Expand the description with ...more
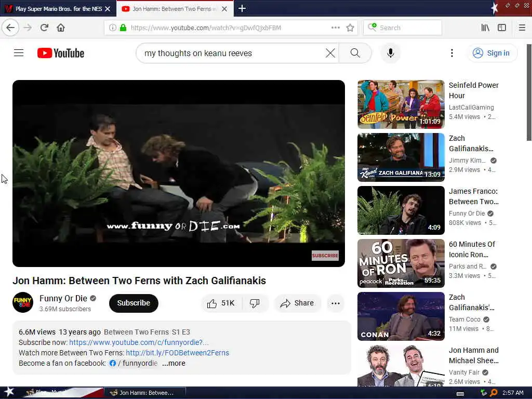532x399 pixels. pyautogui.click(x=174, y=363)
